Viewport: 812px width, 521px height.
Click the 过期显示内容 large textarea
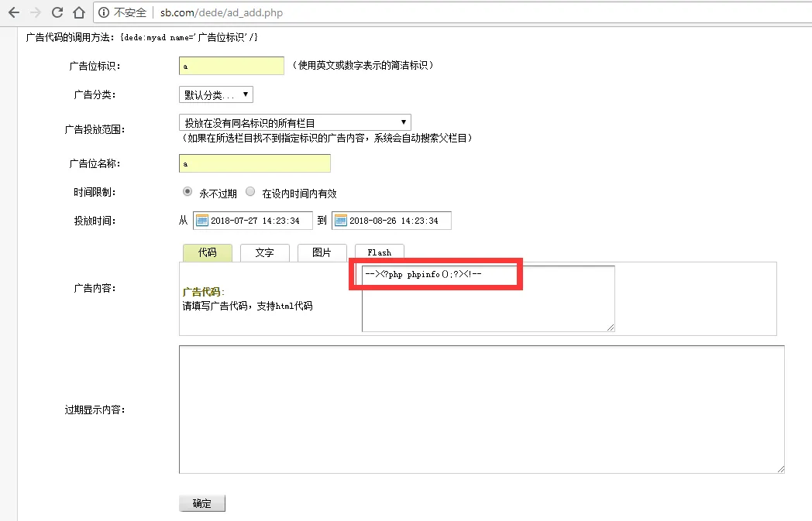(x=481, y=409)
